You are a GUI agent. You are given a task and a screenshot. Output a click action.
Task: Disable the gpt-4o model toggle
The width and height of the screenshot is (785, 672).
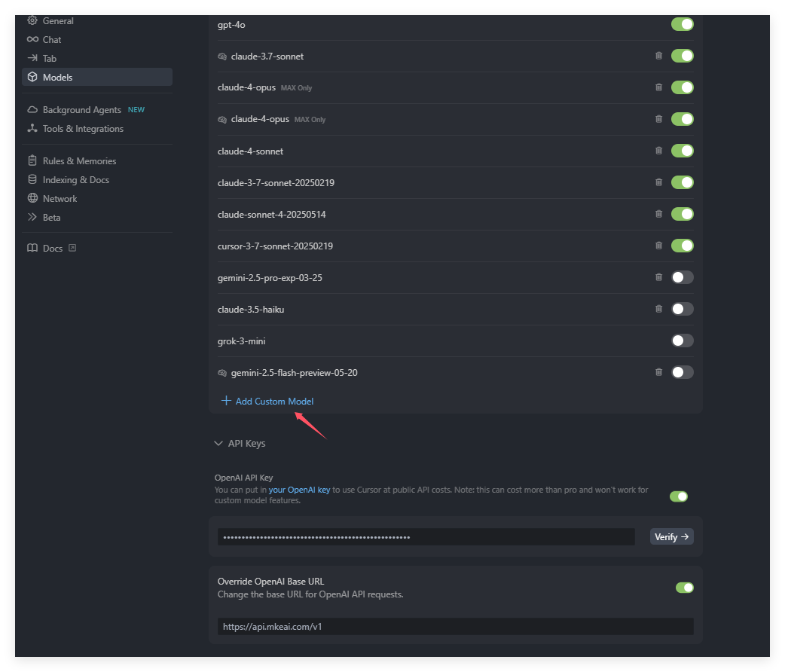coord(683,24)
